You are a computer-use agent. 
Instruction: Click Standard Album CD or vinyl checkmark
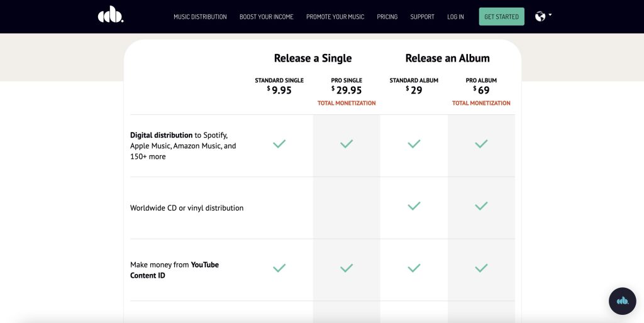[x=414, y=205]
